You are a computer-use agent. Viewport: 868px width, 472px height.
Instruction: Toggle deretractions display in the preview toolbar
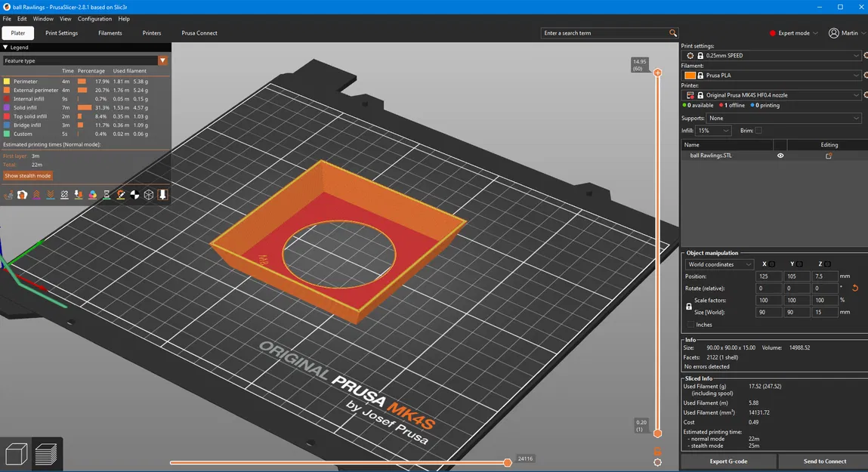point(49,194)
